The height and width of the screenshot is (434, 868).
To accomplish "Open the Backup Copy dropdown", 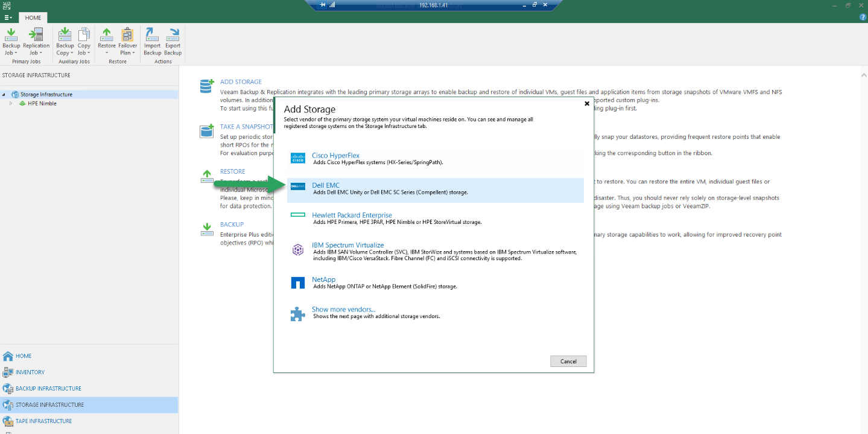I will 65,42.
